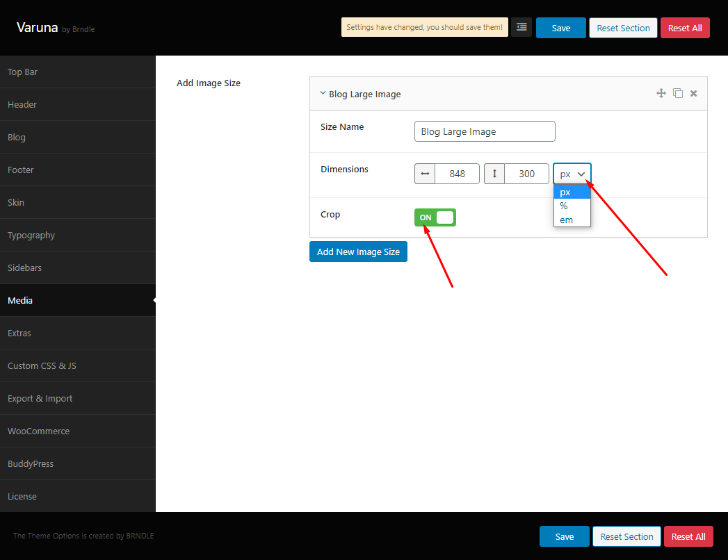This screenshot has height=560, width=728.
Task: Turn off the Crop switch
Action: 435,217
